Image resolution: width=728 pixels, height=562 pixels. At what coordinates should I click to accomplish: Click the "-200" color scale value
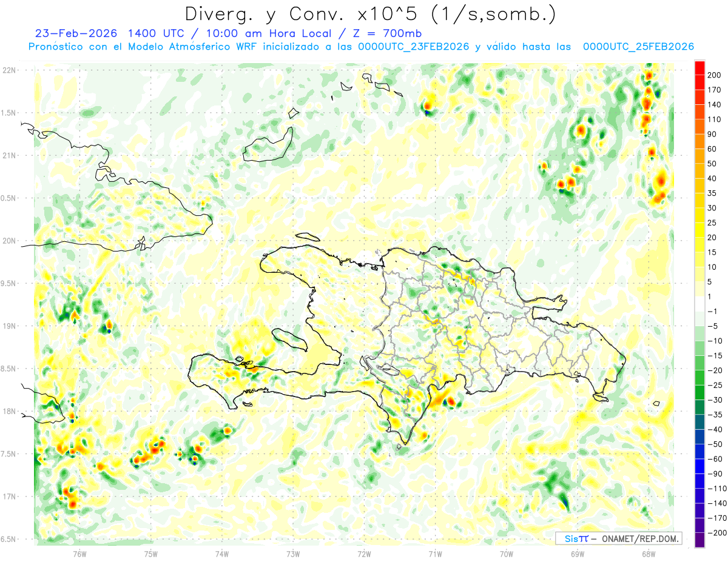[716, 533]
